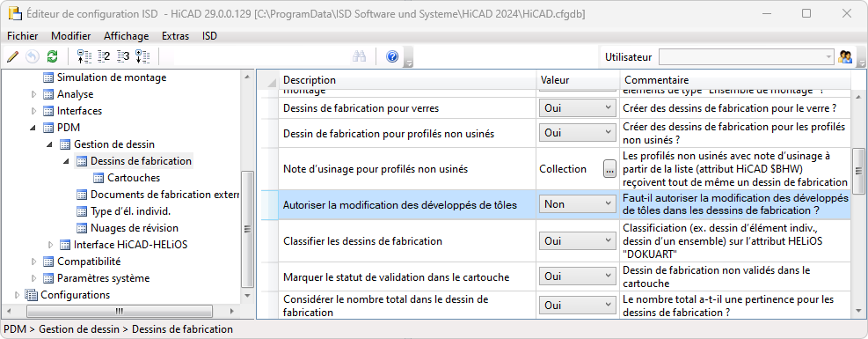Expand Interface HiCAD-HELiOS node
This screenshot has height=339, width=868.
(51, 244)
